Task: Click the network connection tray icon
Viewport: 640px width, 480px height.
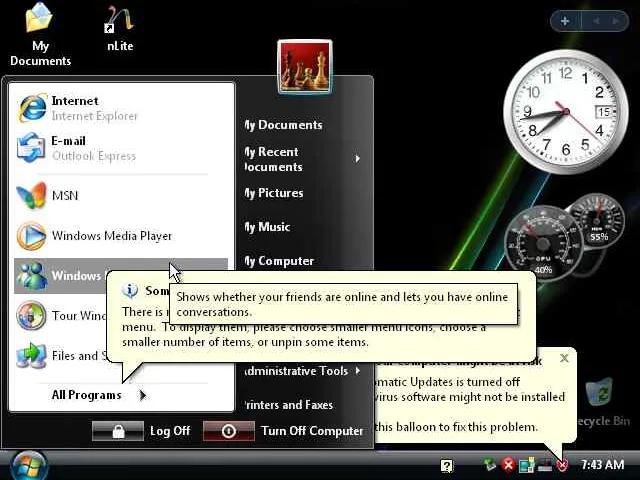Action: 527,464
